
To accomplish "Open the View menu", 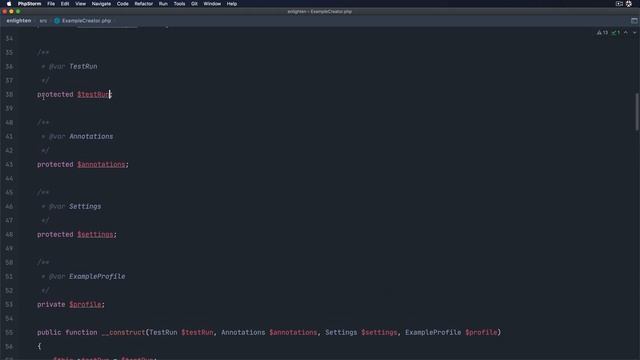I will pos(80,4).
